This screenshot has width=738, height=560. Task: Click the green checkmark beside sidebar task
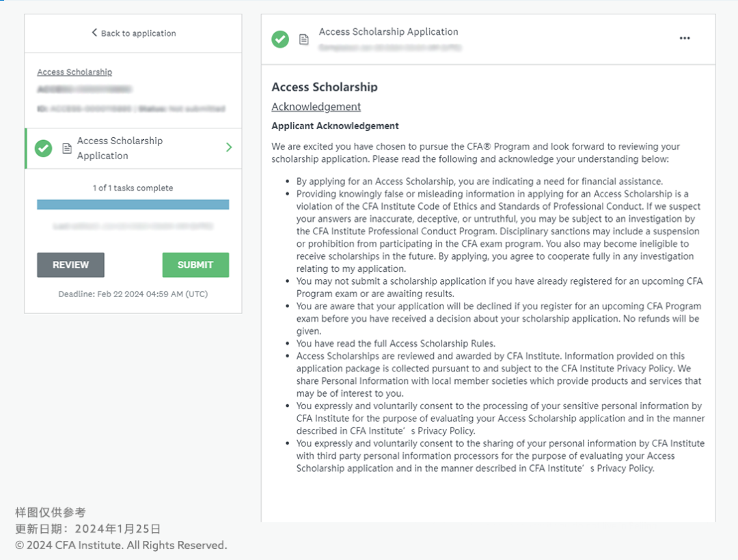tap(44, 148)
